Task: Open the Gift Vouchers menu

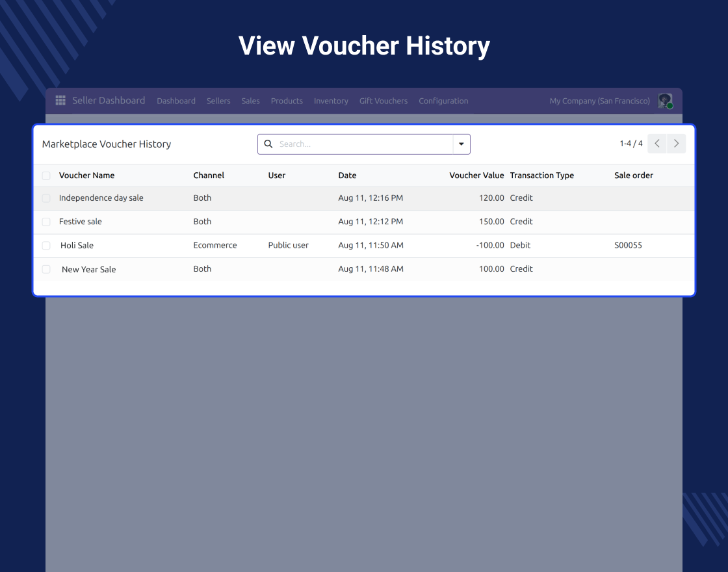Action: [x=383, y=101]
